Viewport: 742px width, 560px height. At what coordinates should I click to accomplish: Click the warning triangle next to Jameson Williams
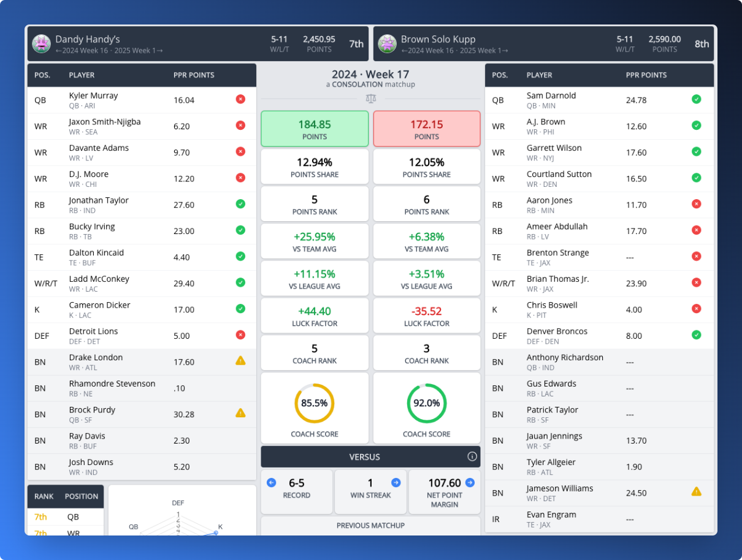tap(697, 491)
